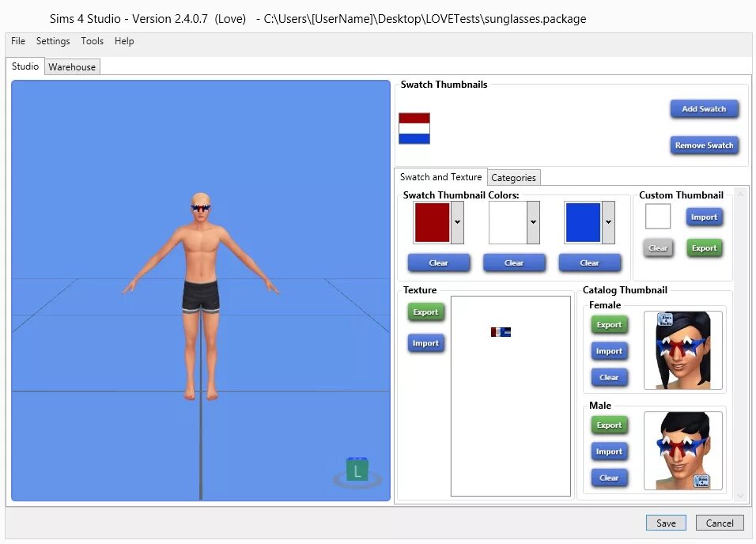Import a custom thumbnail
The image size is (756, 544).
click(704, 217)
